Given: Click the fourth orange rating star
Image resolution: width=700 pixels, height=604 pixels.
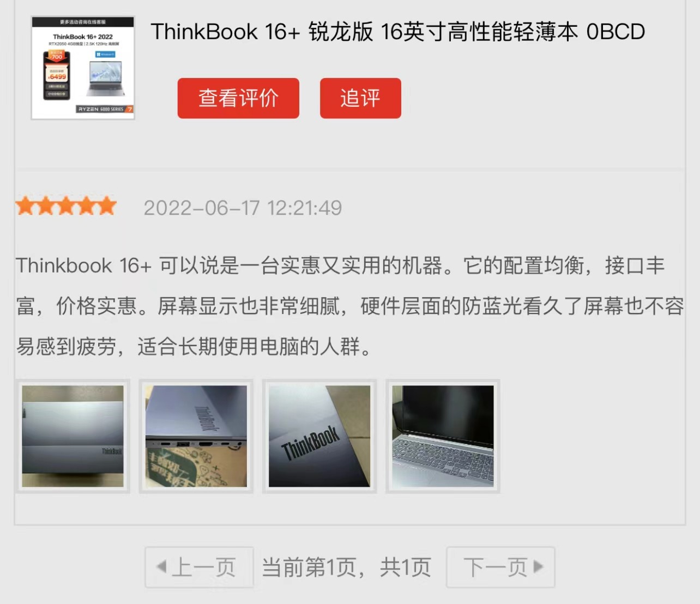Looking at the screenshot, I should click(x=87, y=206).
